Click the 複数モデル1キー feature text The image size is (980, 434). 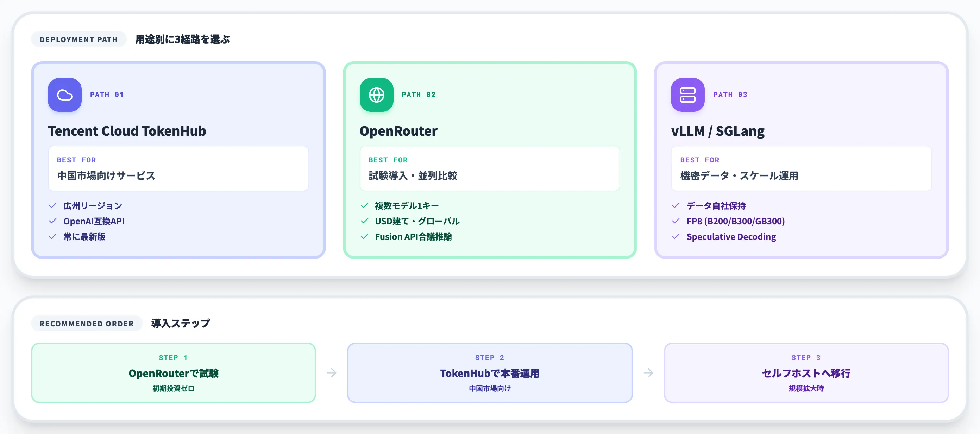click(407, 206)
